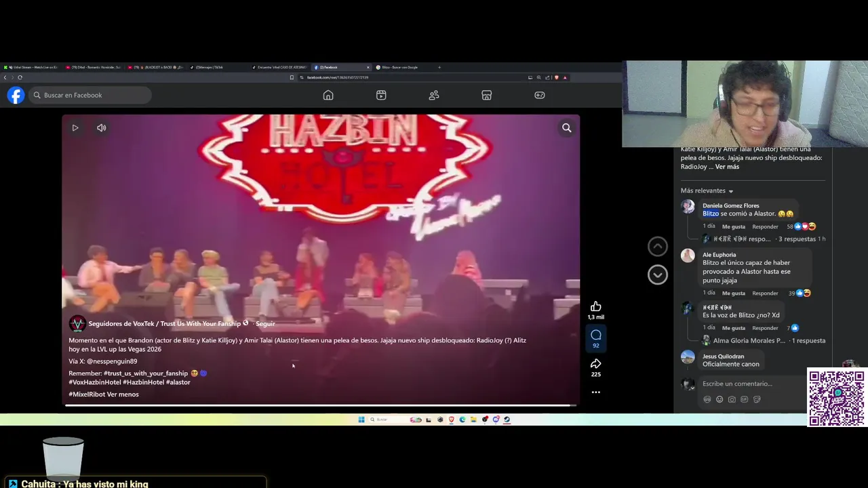The height and width of the screenshot is (488, 868).
Task: Switch to the BLACKLIST is BACK YouTube tab
Action: [155, 67]
